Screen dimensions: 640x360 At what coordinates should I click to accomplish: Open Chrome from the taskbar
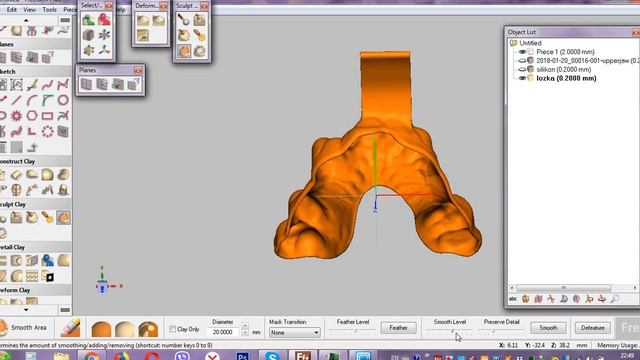point(91,356)
